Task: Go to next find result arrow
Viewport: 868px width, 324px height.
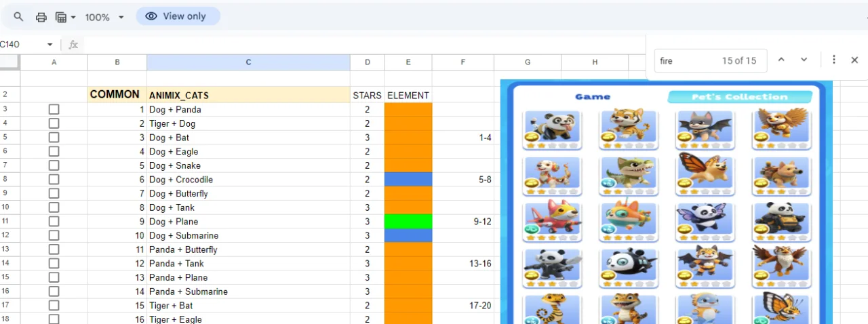Action: pos(804,60)
